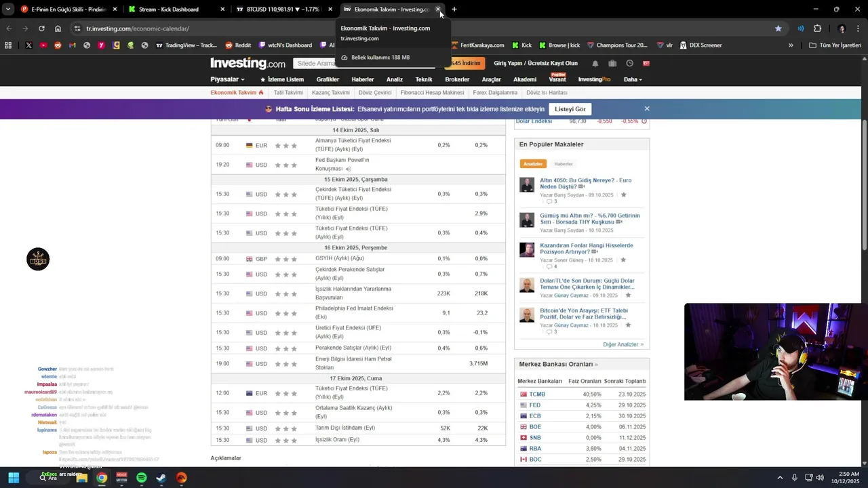This screenshot has width=868, height=488.
Task: Open Fibonacci Hesap Makinesi submenu
Action: (x=433, y=93)
